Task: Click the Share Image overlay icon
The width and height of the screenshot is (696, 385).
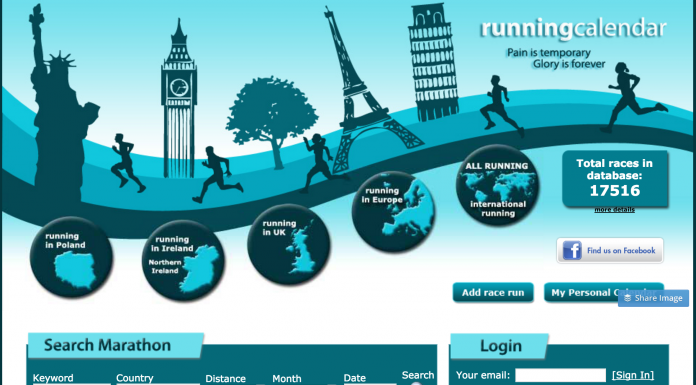Action: coord(627,298)
